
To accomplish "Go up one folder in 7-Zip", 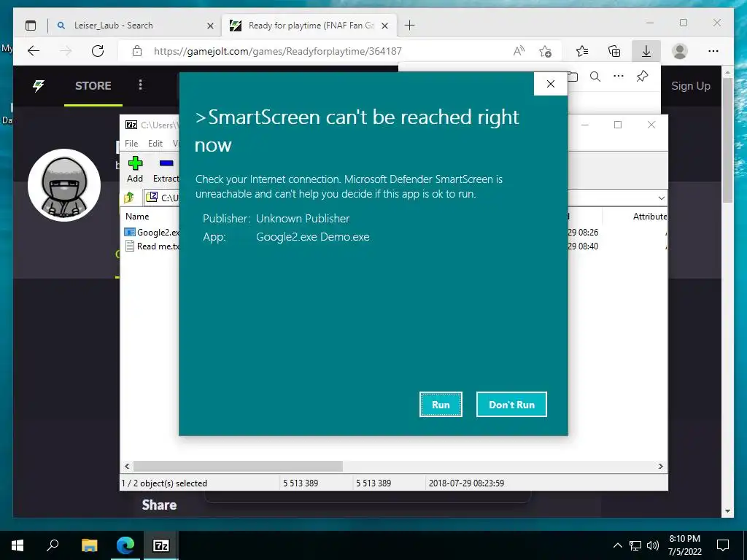I will click(129, 197).
